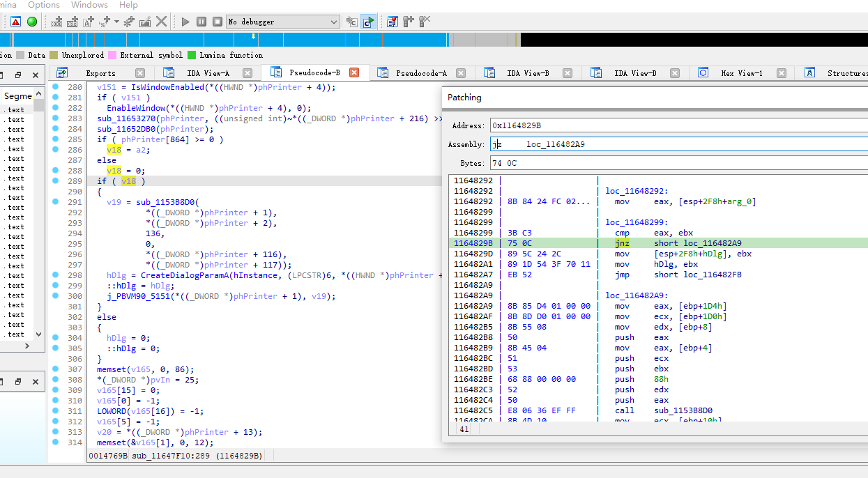Image resolution: width=868 pixels, height=478 pixels.
Task: Click the undefine X toolbar icon
Action: (x=161, y=22)
